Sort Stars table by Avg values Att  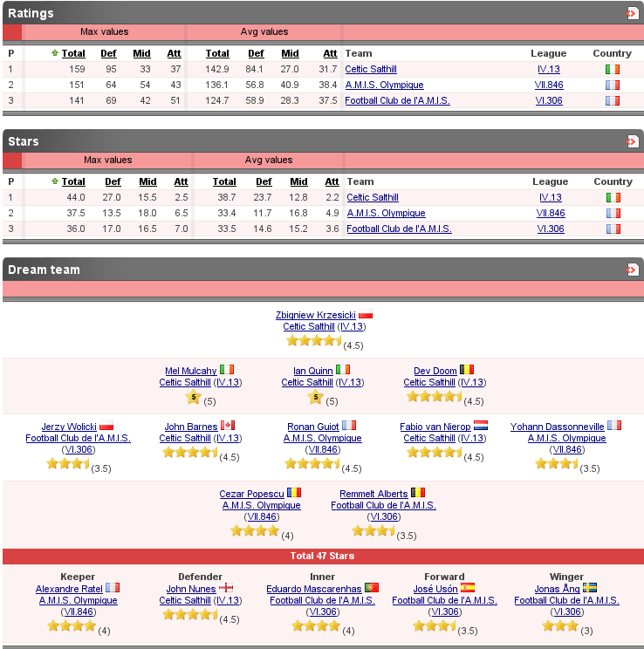(332, 181)
